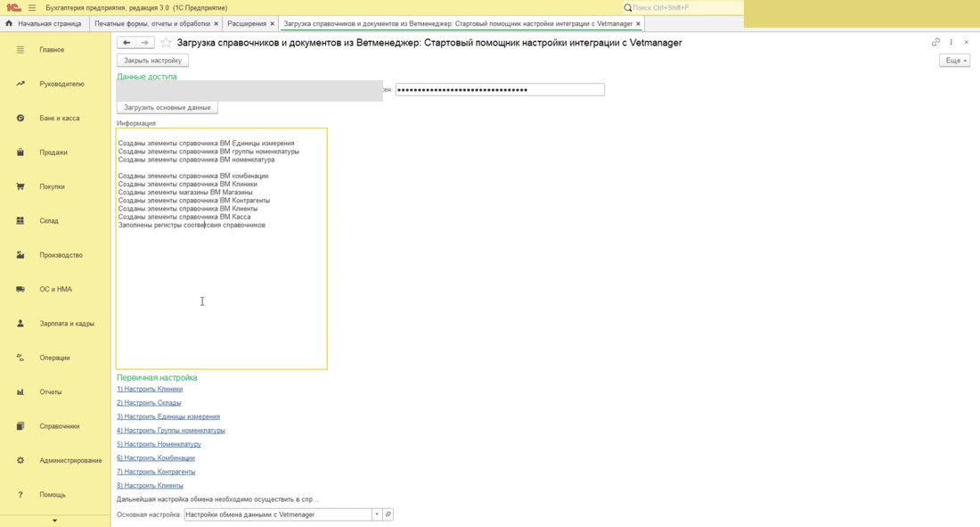The width and height of the screenshot is (980, 527).
Task: Click the 1C logo icon
Action: point(13,7)
